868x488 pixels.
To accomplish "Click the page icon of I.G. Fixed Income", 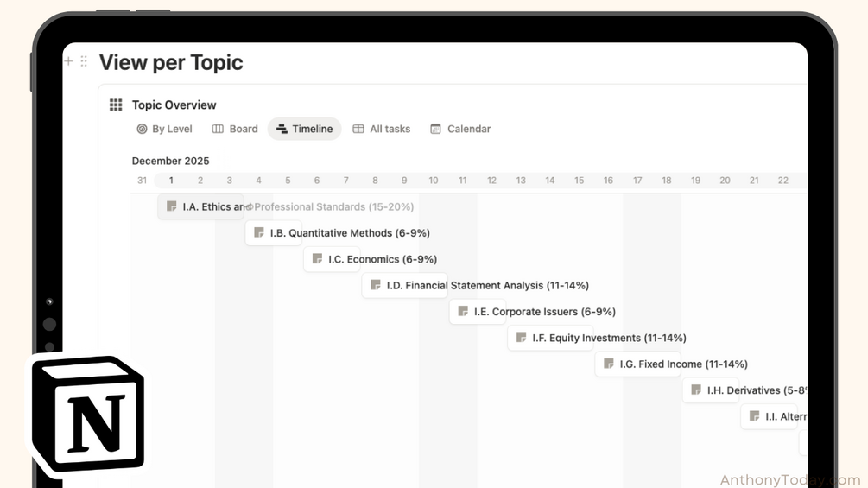I will [x=608, y=364].
